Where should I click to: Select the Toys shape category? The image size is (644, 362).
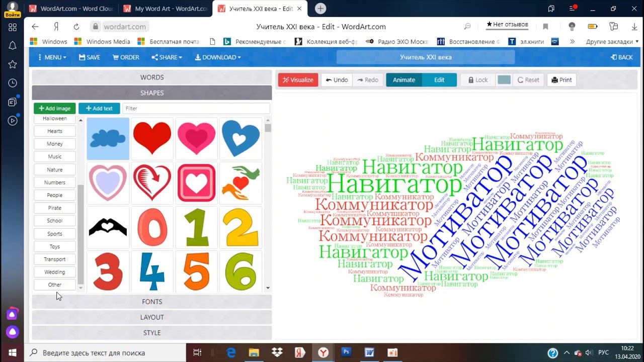tap(55, 247)
